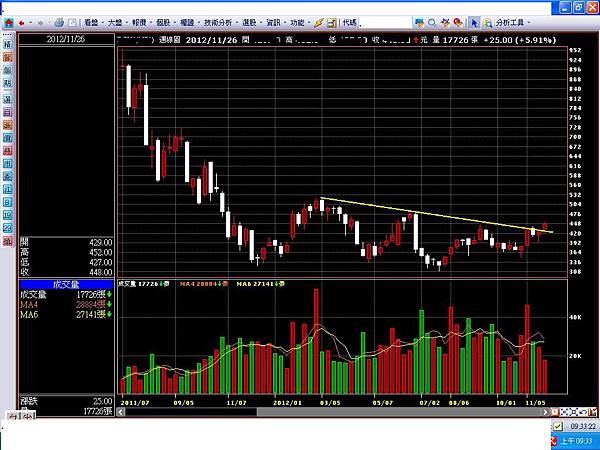Open the 技術分析 menu

point(218,23)
